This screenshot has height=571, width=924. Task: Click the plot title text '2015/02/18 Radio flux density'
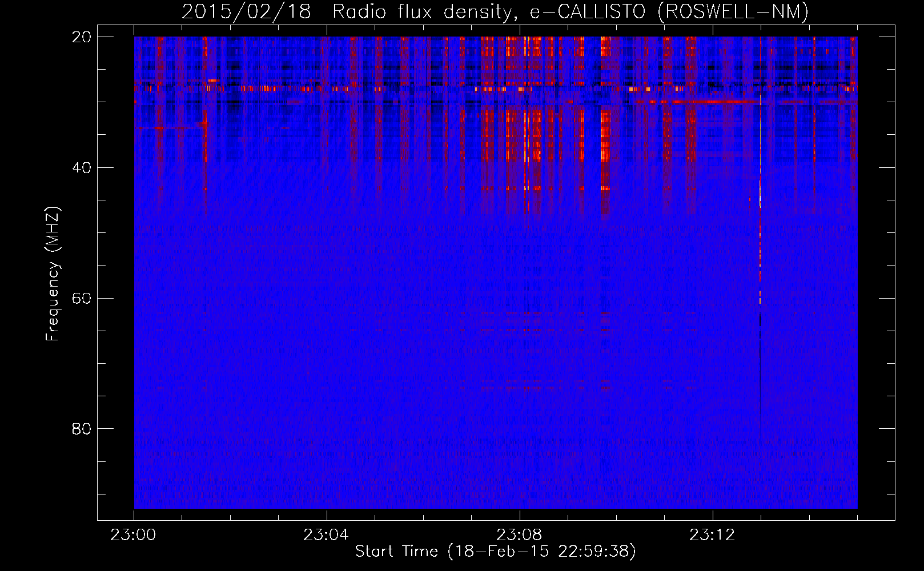346,11
